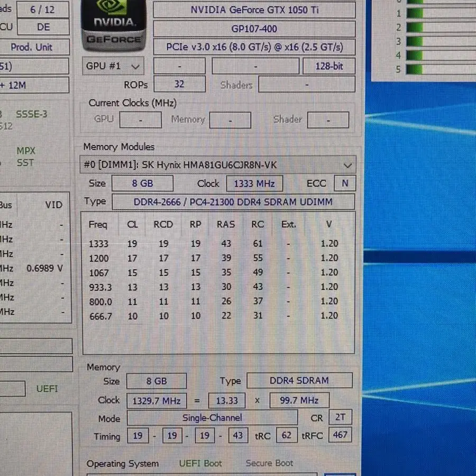The image size is (476, 476).
Task: Click the RAS column header
Action: pyautogui.click(x=226, y=224)
